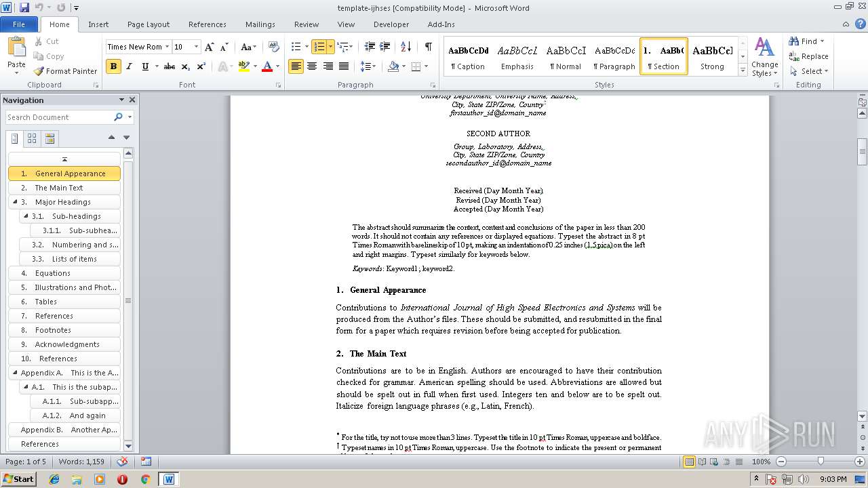Expand the Styles gallery More arrow
The height and width of the screenshot is (488, 868).
click(x=743, y=70)
